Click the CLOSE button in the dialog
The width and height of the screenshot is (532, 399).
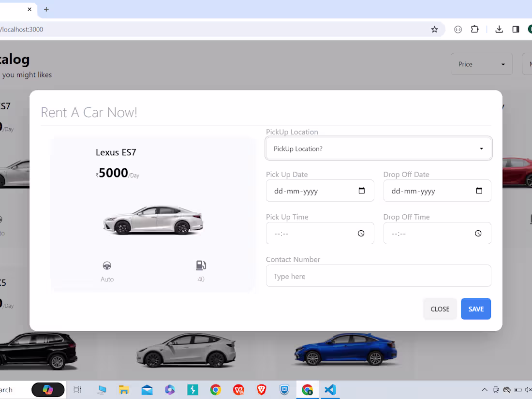click(x=440, y=309)
